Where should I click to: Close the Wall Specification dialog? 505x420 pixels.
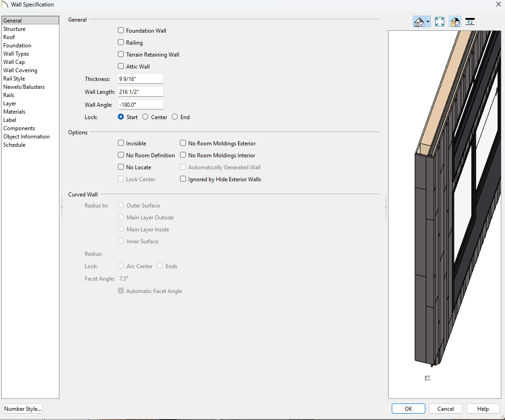click(x=498, y=5)
